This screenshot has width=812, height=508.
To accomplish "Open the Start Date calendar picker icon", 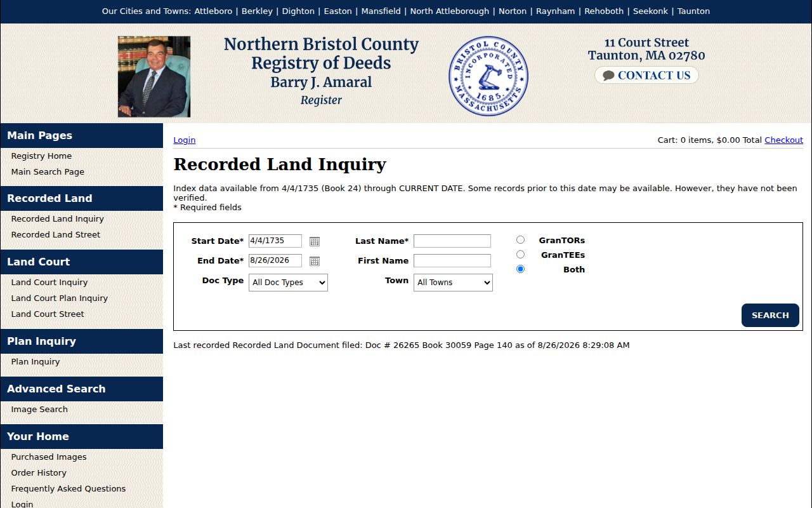I will tap(315, 241).
